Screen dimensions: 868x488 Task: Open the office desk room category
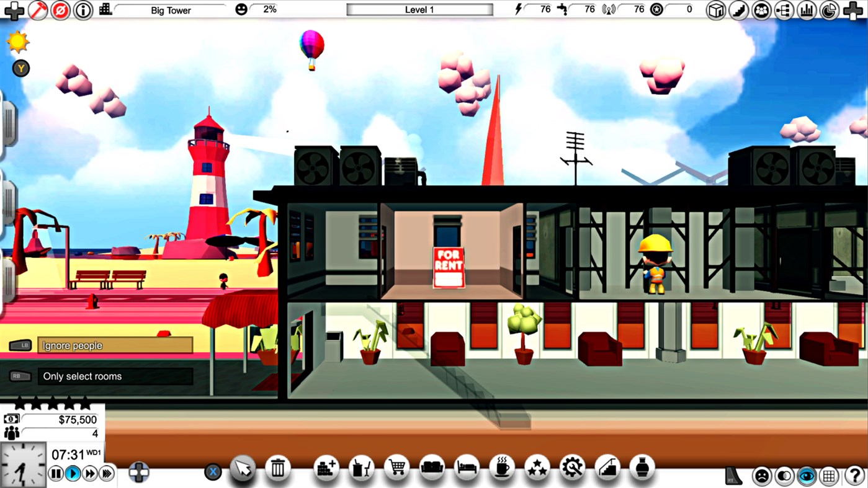(x=361, y=468)
